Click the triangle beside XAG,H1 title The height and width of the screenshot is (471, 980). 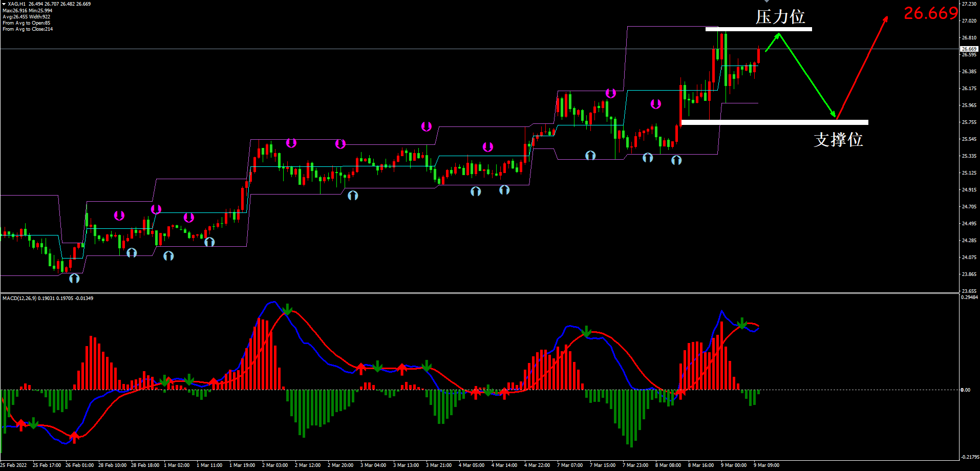[4, 4]
